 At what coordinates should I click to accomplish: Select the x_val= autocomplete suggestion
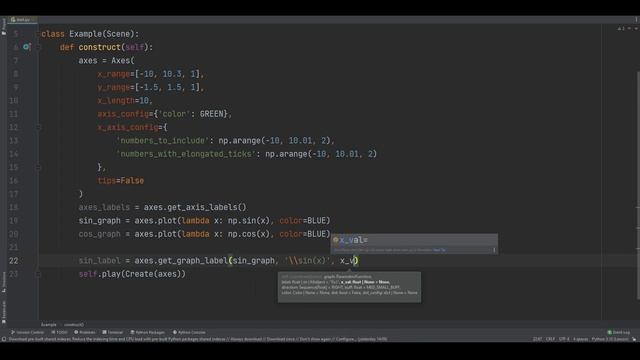(414, 240)
